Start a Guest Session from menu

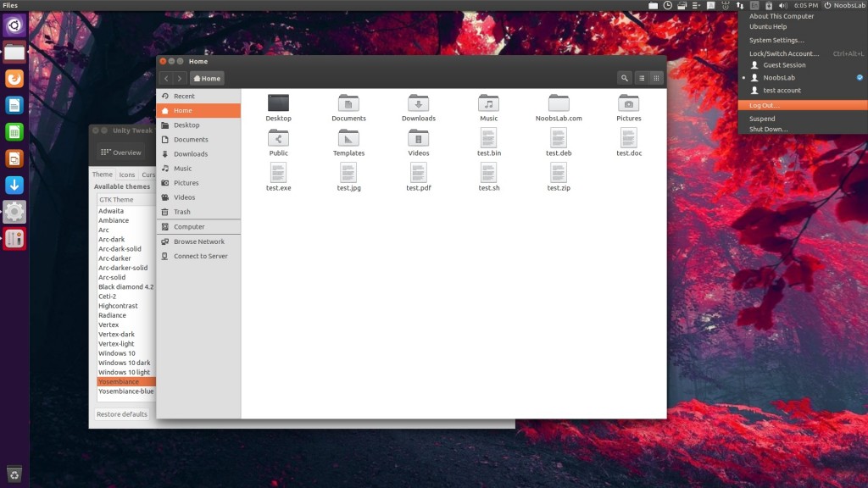click(x=803, y=65)
